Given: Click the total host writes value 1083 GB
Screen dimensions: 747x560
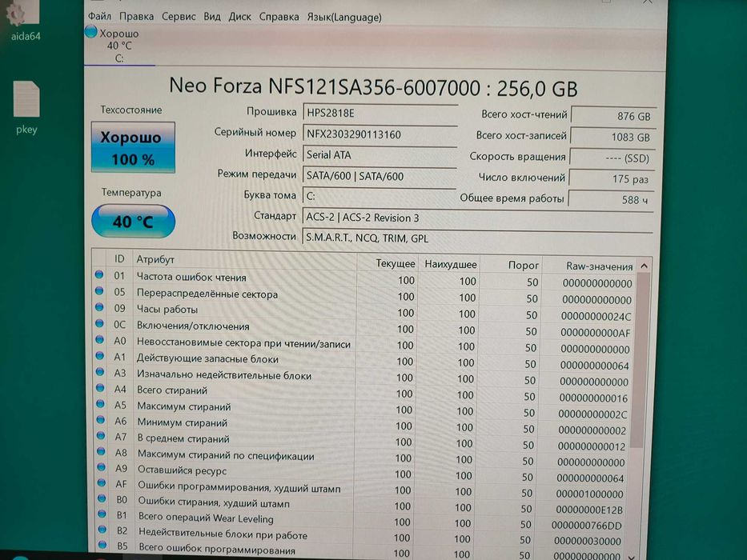Looking at the screenshot, I should (613, 137).
